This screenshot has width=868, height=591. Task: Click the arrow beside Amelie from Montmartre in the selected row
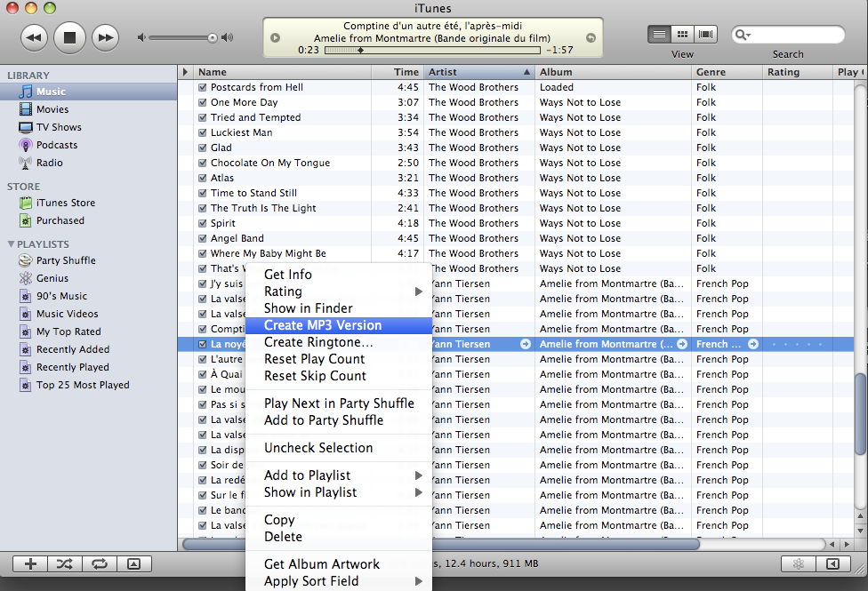point(682,344)
